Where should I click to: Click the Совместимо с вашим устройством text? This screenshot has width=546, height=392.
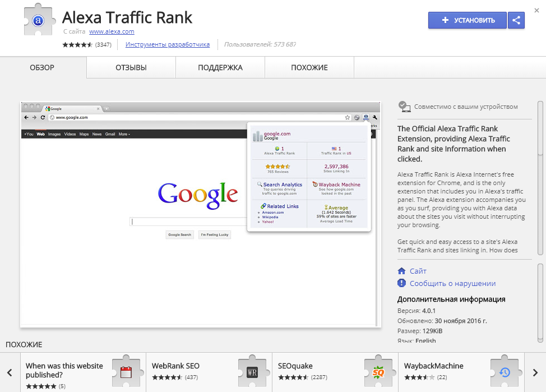[466, 107]
